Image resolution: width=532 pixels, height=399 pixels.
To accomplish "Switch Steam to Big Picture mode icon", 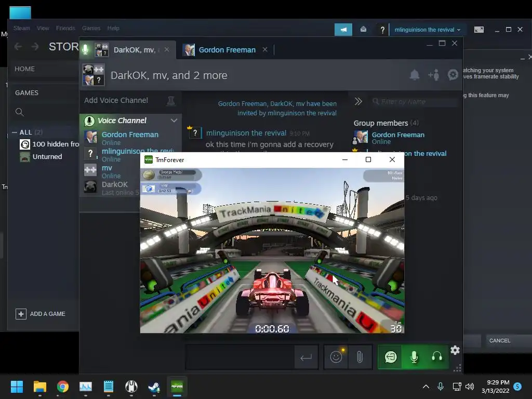I will point(478,30).
